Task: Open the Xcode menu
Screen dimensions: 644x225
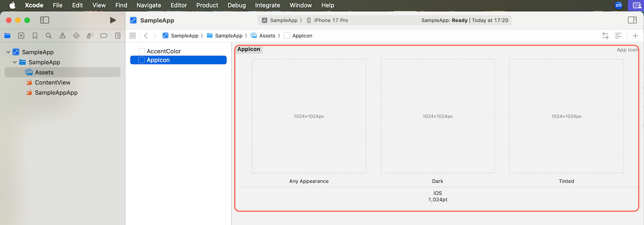Action: tap(34, 5)
